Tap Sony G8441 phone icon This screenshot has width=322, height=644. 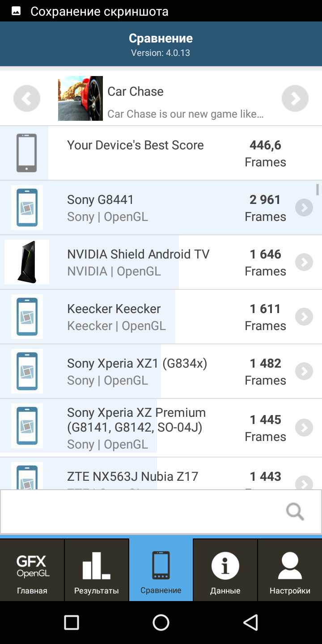tap(27, 208)
